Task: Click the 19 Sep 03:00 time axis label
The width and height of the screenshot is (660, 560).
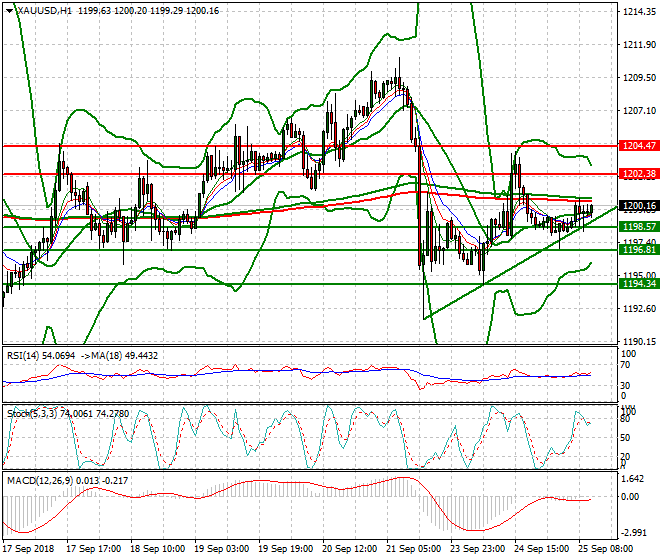Action: tap(222, 549)
